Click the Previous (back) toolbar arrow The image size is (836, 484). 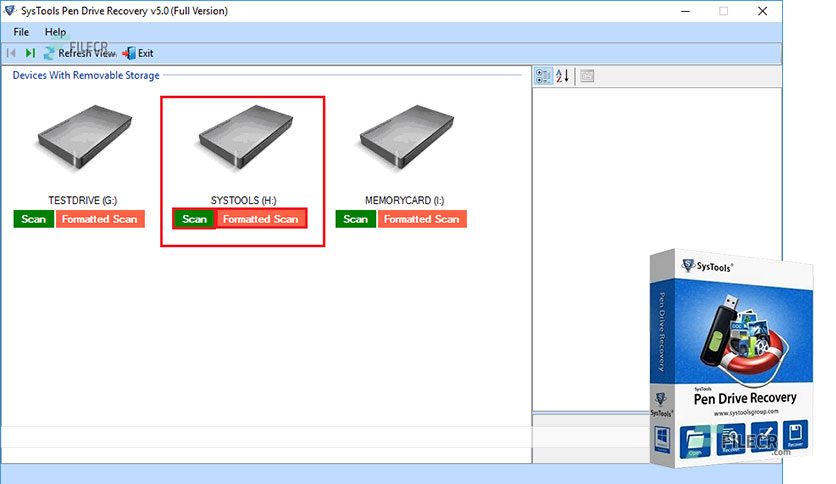(11, 53)
